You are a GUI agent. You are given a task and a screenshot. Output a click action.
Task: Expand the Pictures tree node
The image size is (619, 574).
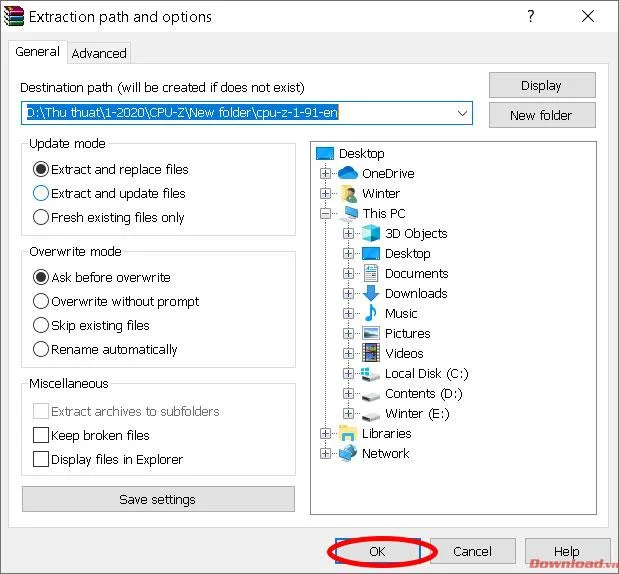[348, 334]
